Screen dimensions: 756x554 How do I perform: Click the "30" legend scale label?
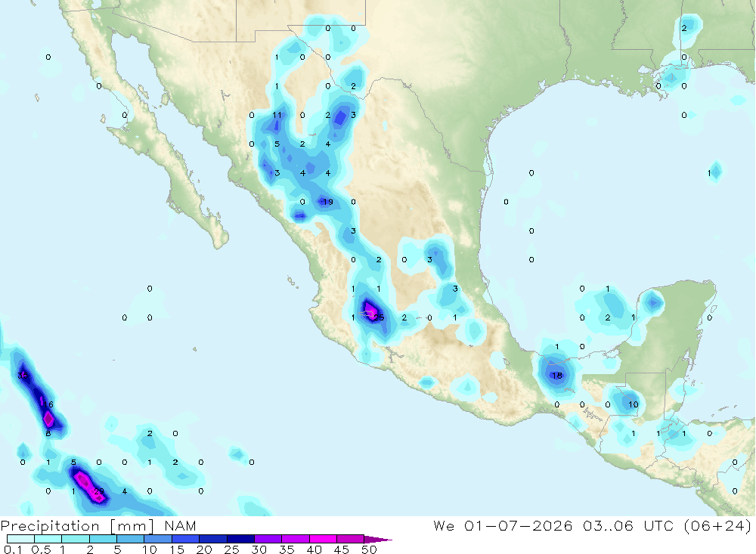(x=259, y=549)
